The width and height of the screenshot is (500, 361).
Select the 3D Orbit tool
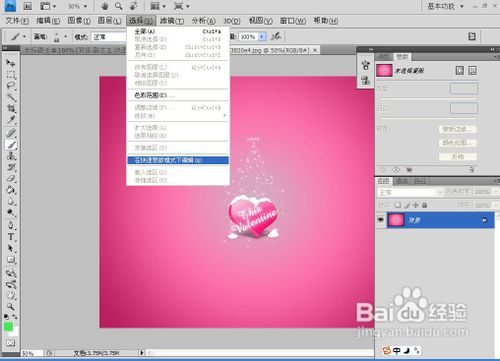[11, 284]
